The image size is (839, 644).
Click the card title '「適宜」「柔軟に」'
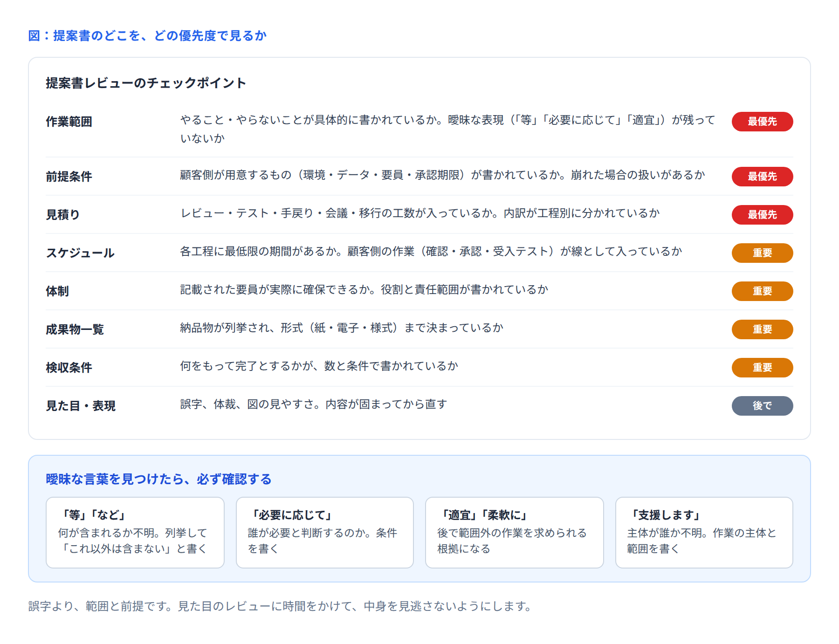[x=483, y=515]
